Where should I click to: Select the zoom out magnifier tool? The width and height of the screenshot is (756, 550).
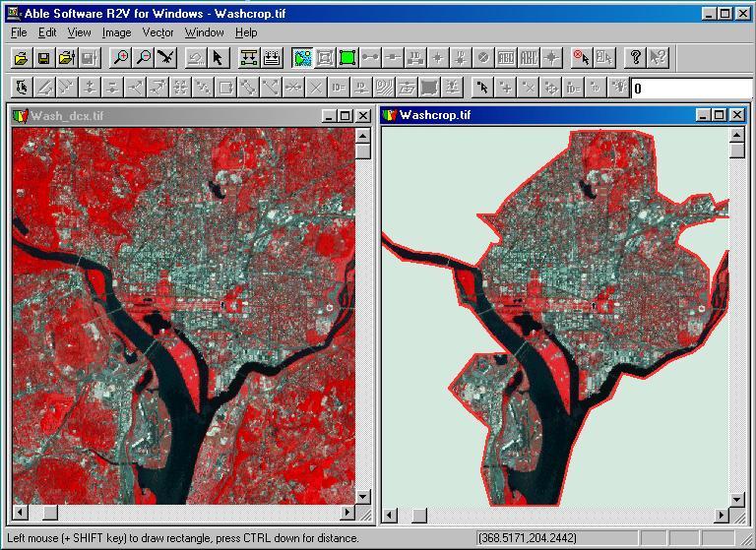click(x=144, y=58)
